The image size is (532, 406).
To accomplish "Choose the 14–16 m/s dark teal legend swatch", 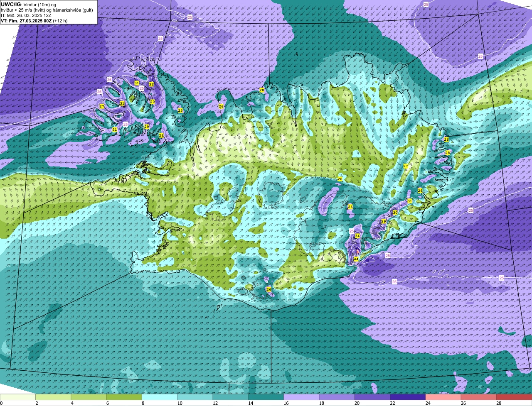I will [266, 397].
